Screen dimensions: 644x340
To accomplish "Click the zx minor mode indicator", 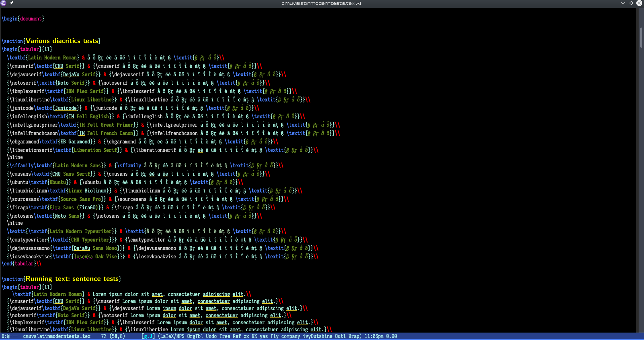I will (x=246, y=336).
